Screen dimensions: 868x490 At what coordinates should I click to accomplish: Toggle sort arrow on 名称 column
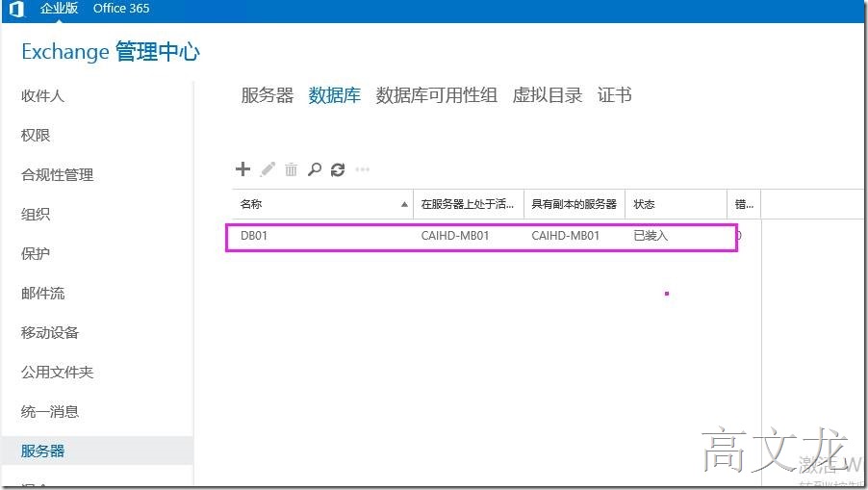[x=405, y=204]
